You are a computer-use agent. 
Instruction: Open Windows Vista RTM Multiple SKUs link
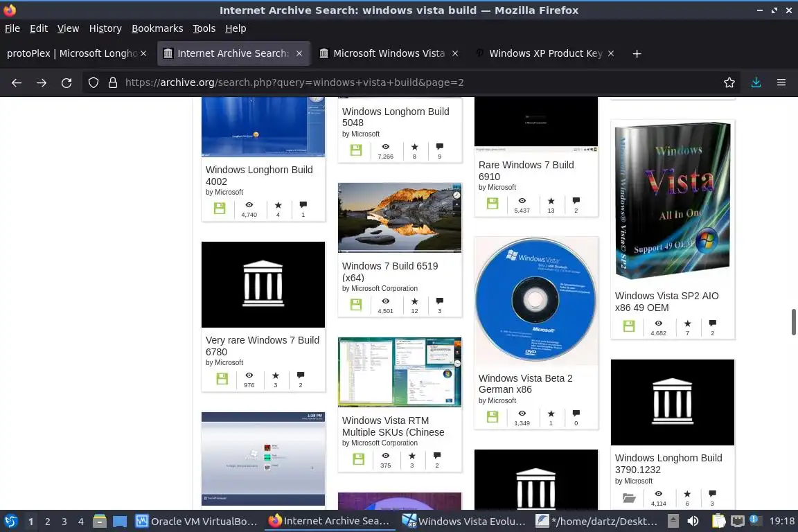click(x=393, y=426)
